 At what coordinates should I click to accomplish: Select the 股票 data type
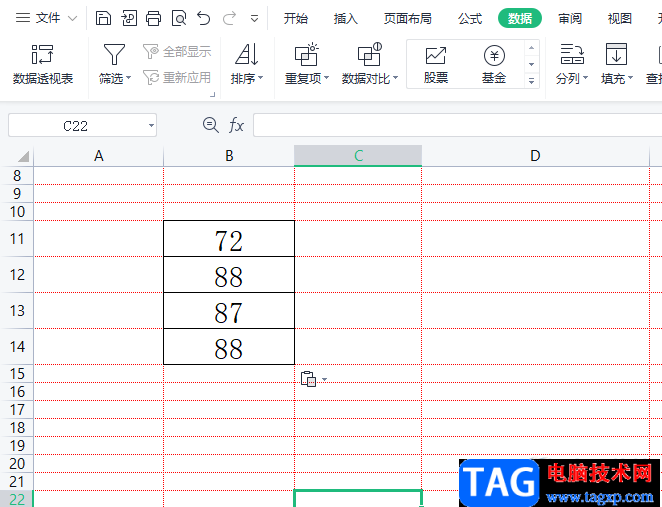click(x=436, y=64)
